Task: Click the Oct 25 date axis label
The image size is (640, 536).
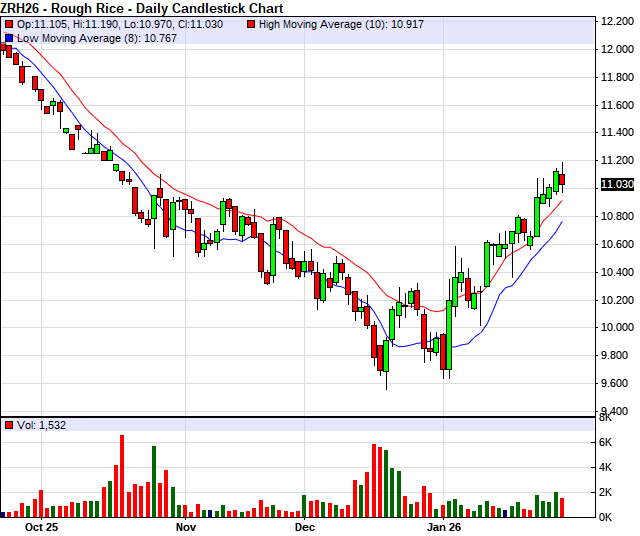Action: [x=44, y=525]
